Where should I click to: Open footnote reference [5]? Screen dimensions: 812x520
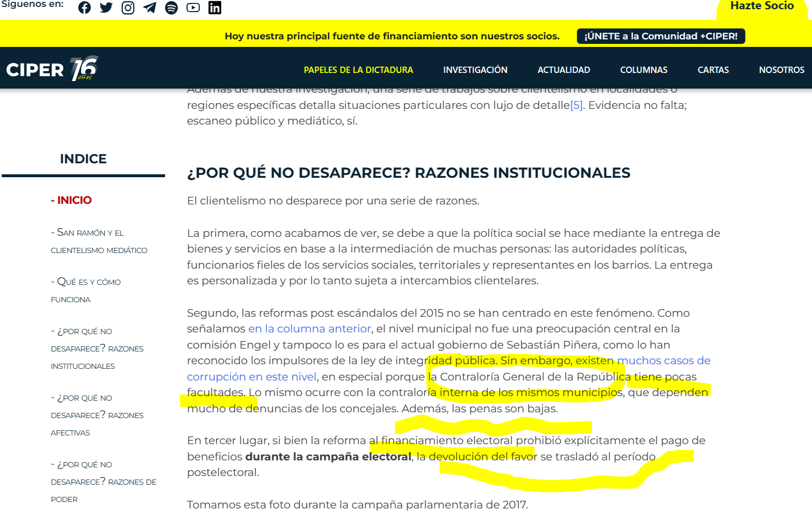click(576, 105)
